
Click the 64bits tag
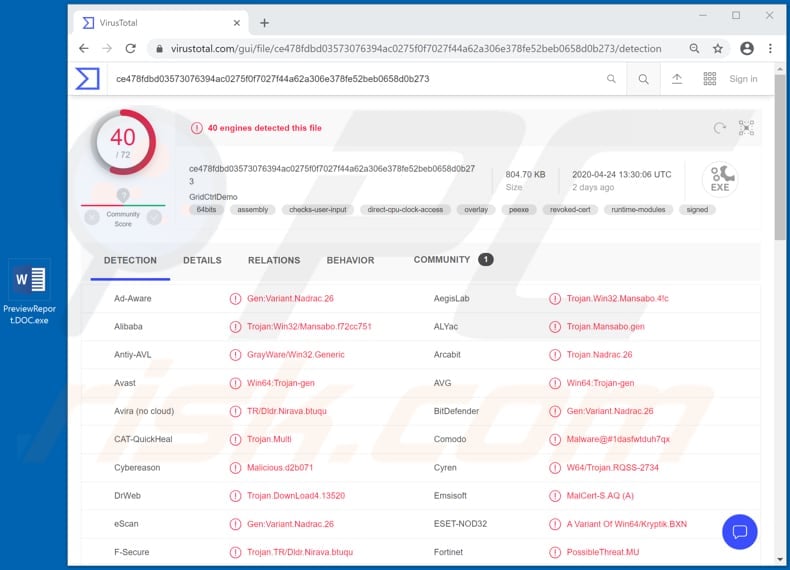coord(206,210)
